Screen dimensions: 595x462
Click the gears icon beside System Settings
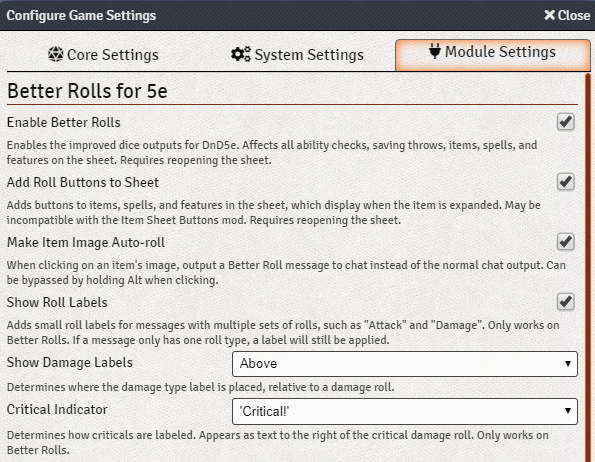click(241, 54)
